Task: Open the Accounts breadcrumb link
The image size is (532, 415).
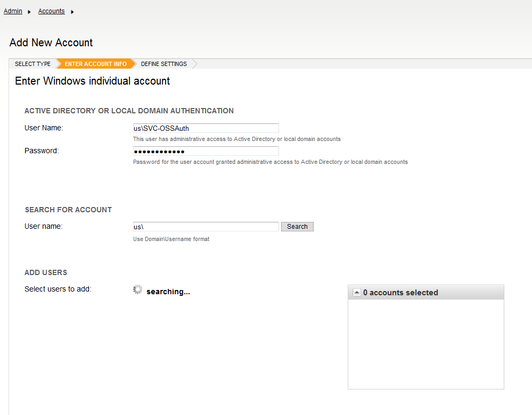Action: point(51,11)
